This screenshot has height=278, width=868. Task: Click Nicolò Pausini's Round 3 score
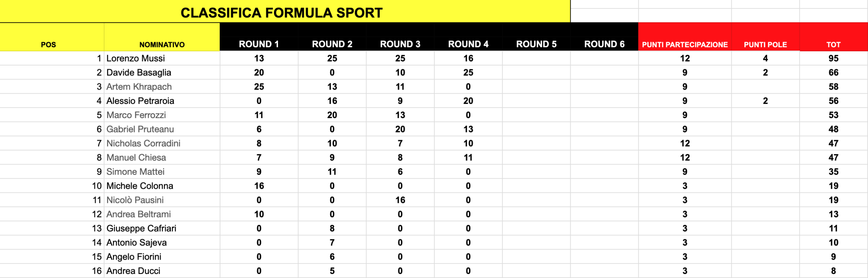(400, 200)
